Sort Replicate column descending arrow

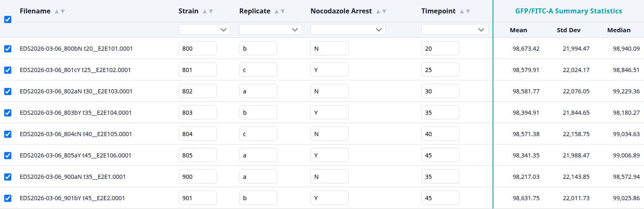click(x=283, y=11)
